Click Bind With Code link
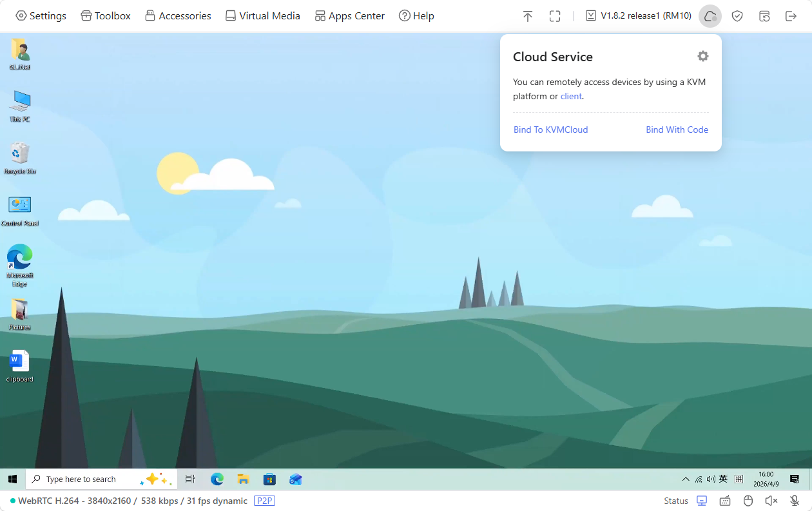 [677, 130]
